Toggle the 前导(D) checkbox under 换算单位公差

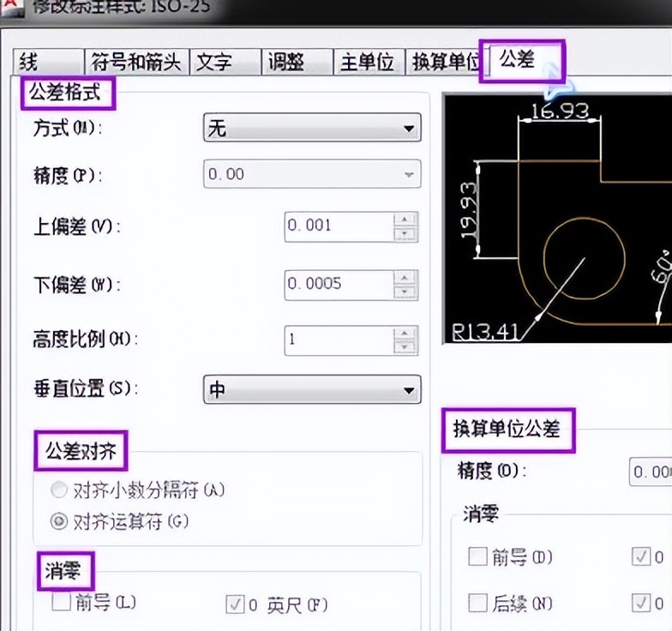pos(477,556)
